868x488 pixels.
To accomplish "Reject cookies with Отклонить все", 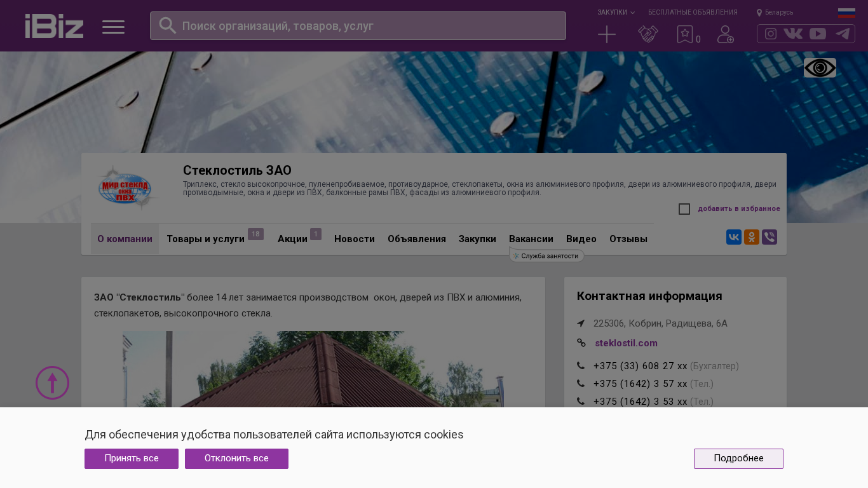I will click(236, 459).
